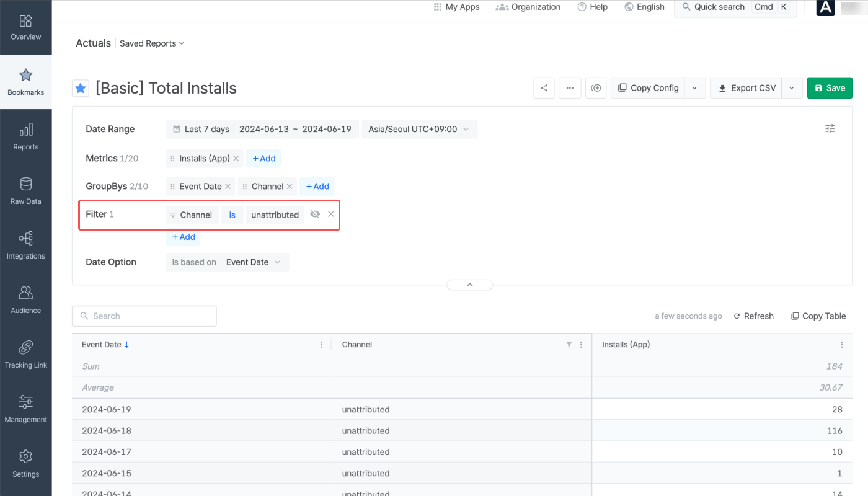Add a new metric
This screenshot has width=868, height=496.
point(263,159)
